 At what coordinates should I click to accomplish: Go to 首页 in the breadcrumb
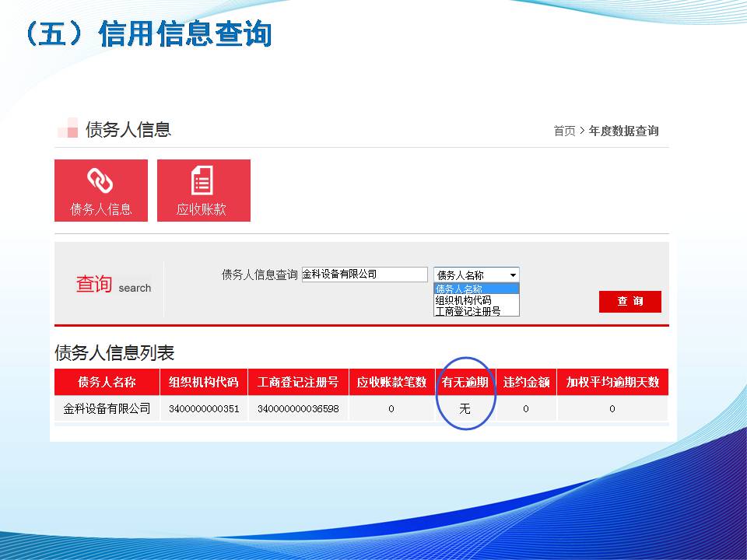(x=564, y=131)
